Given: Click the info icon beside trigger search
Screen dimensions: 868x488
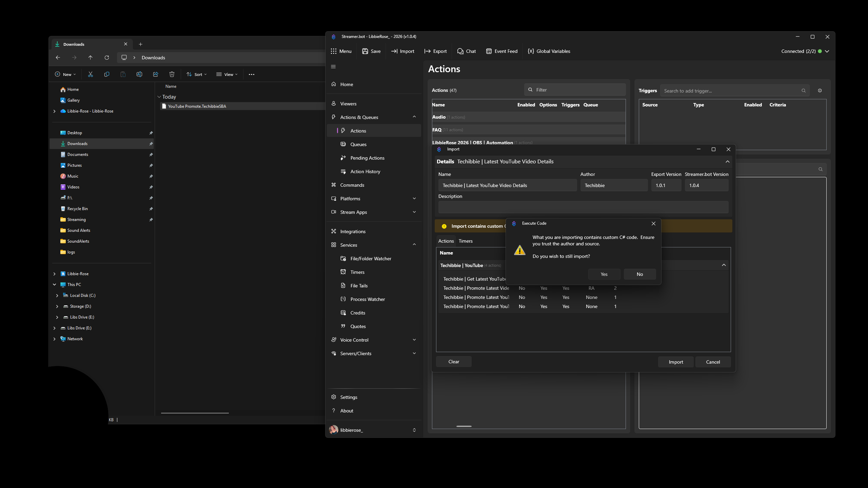Looking at the screenshot, I should coord(820,90).
